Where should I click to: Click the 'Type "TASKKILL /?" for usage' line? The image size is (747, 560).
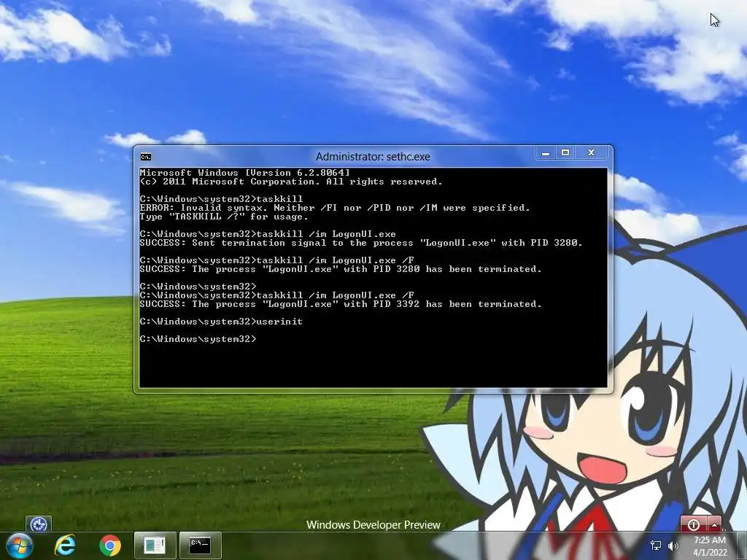[x=224, y=217]
